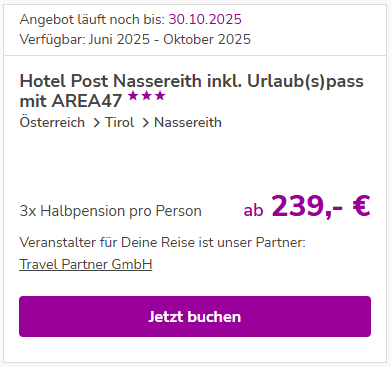Screen dimensions: 391x367
Task: Click the Verfügbar Juni 2025 - Oktober 2025 line
Action: [x=135, y=39]
